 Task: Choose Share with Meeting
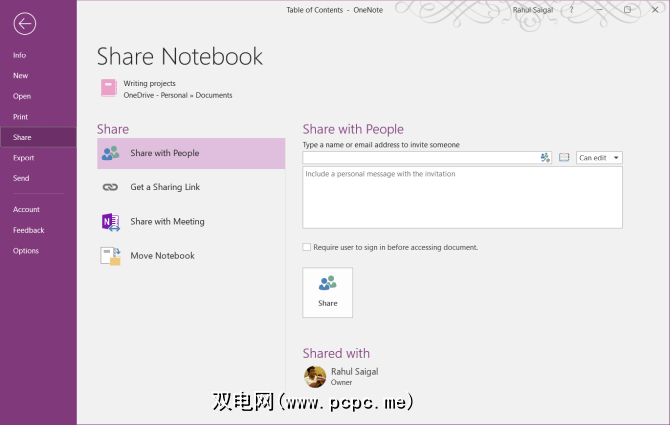tap(191, 222)
